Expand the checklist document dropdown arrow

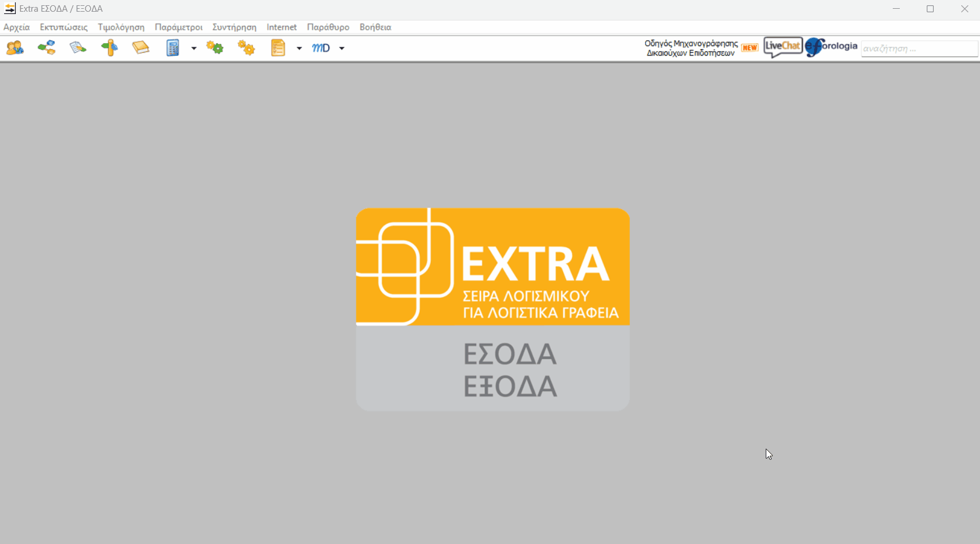[299, 49]
